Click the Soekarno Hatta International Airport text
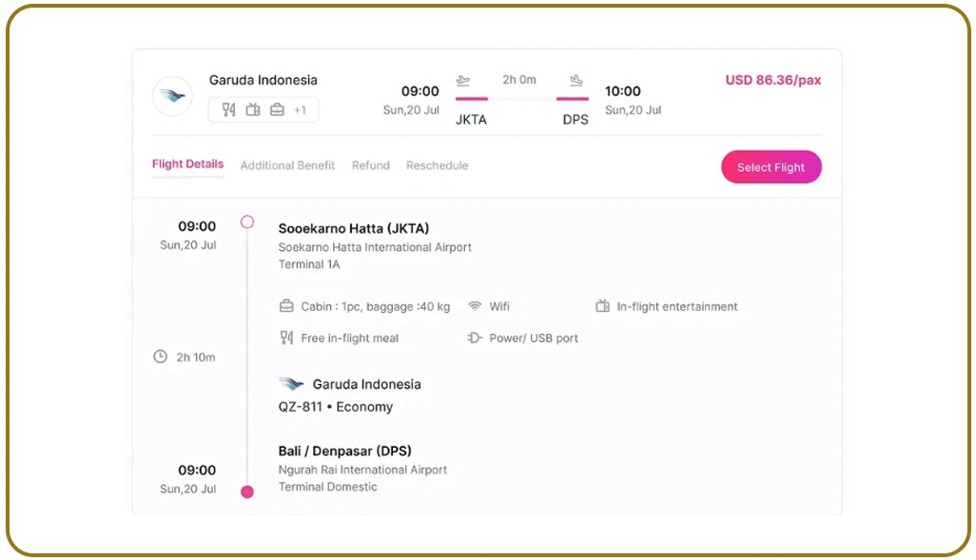The width and height of the screenshot is (976, 560). [x=375, y=247]
